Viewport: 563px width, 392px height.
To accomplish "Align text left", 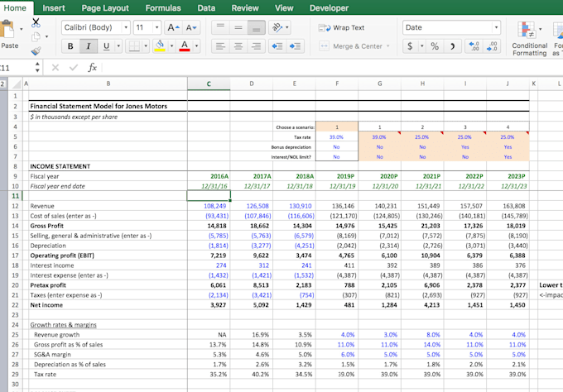I will tap(220, 46).
